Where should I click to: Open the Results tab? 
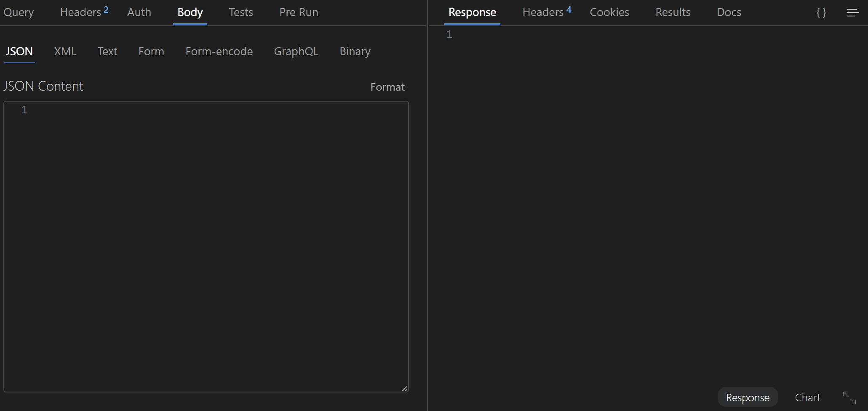673,12
